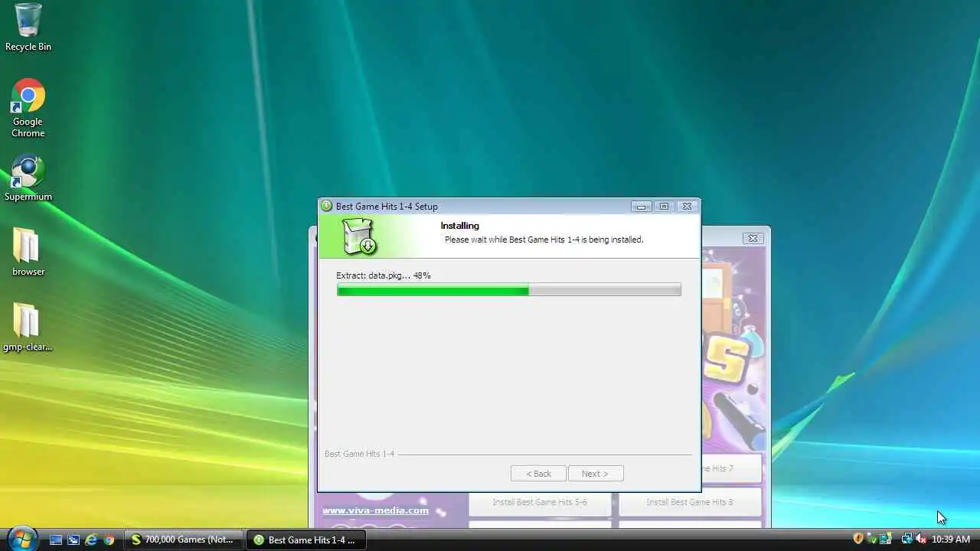Click the Setup window title bar icon

pos(327,206)
